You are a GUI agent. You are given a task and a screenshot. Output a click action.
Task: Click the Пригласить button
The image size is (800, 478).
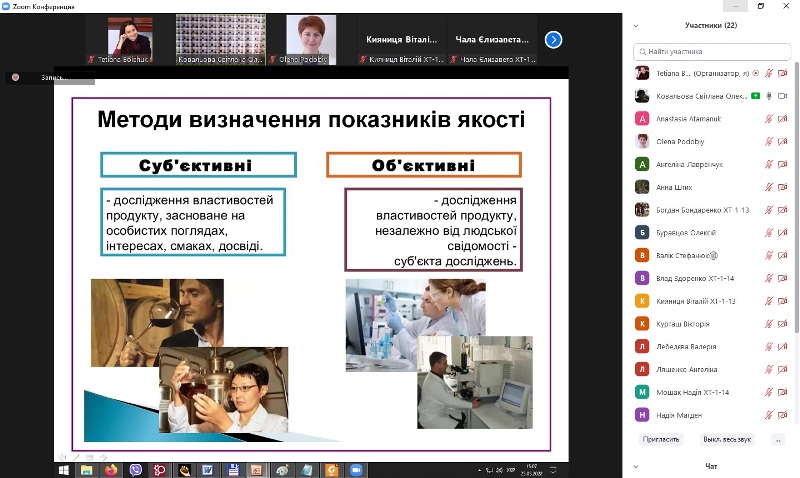(x=661, y=439)
